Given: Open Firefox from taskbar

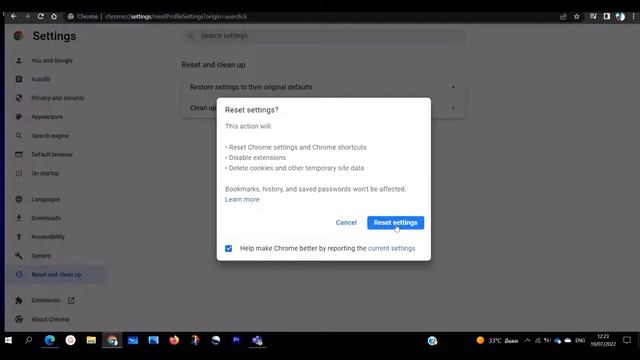Looking at the screenshot, I should click(x=174, y=340).
